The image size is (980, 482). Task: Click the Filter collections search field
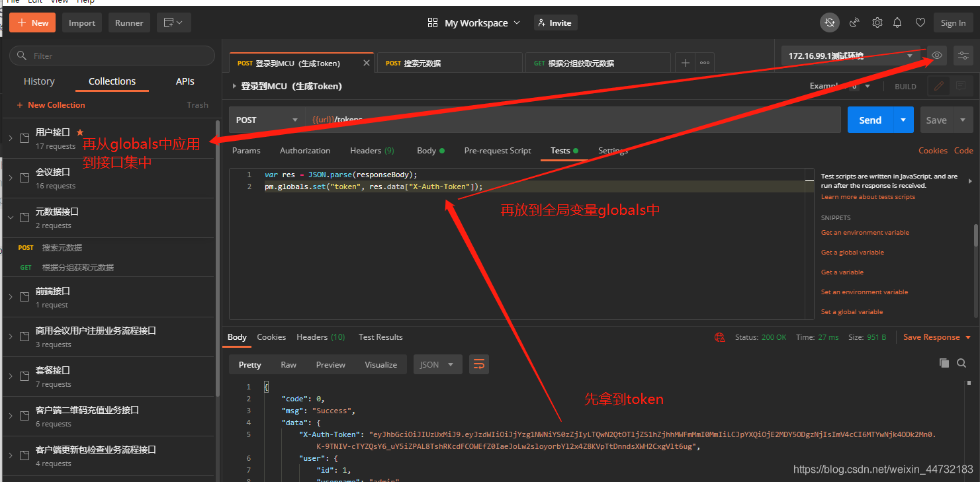(x=112, y=56)
